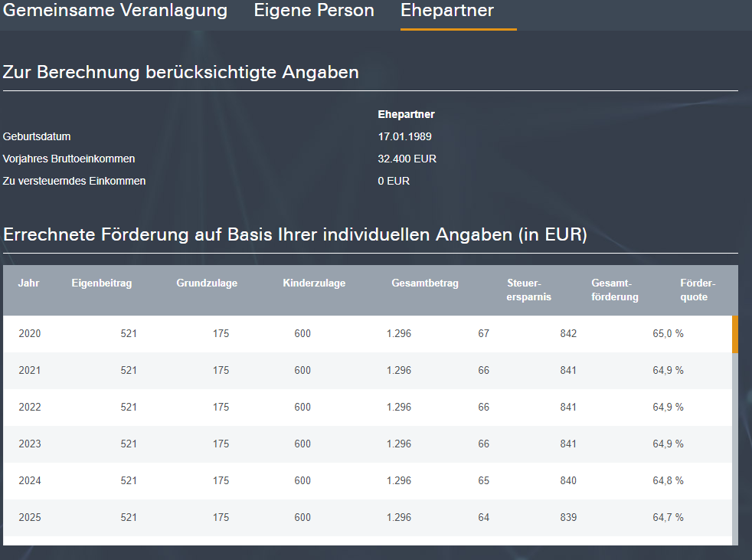Select the 2025 year cell
The image size is (752, 560).
(30, 518)
